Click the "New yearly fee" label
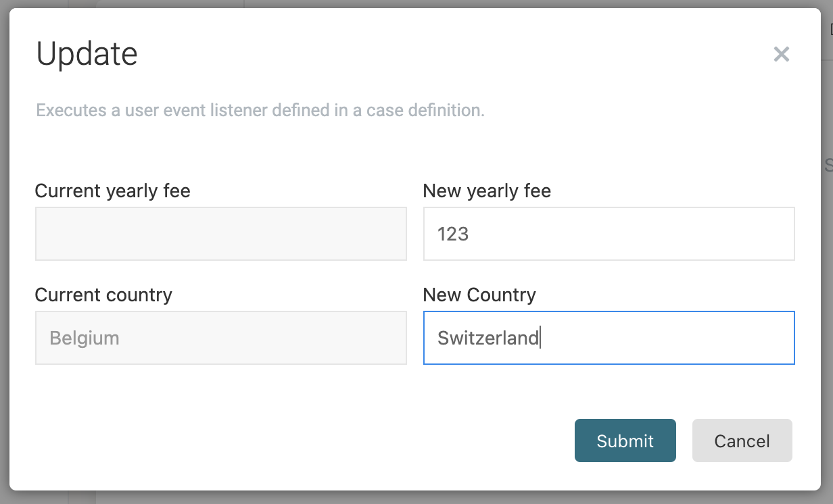 pyautogui.click(x=487, y=191)
